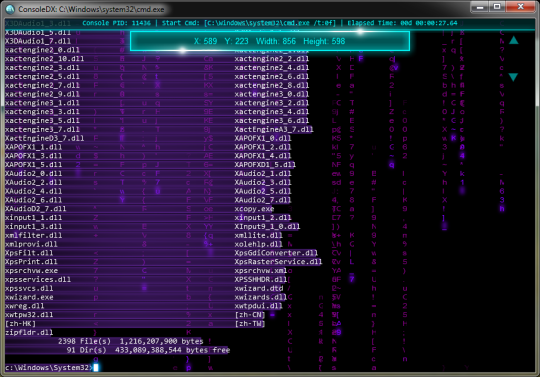Image resolution: width=540 pixels, height=377 pixels.
Task: Click file name xactengine3_5.dll
Action: [x=42, y=121]
